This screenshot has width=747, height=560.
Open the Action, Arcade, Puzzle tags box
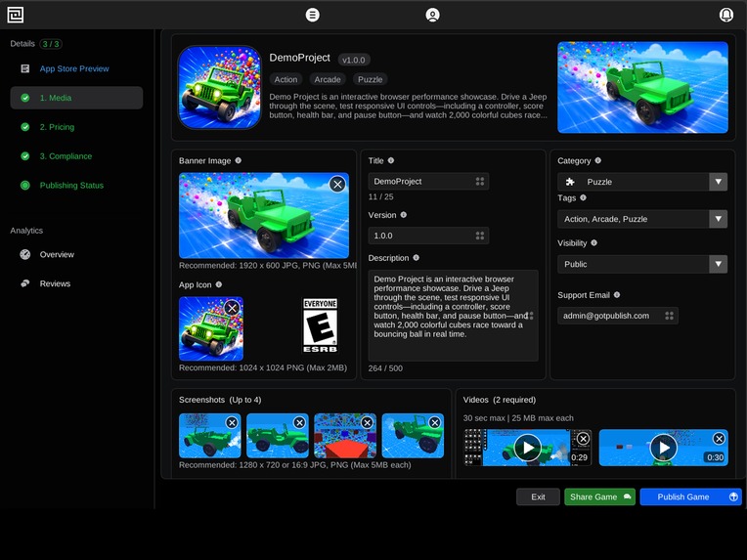coord(642,219)
